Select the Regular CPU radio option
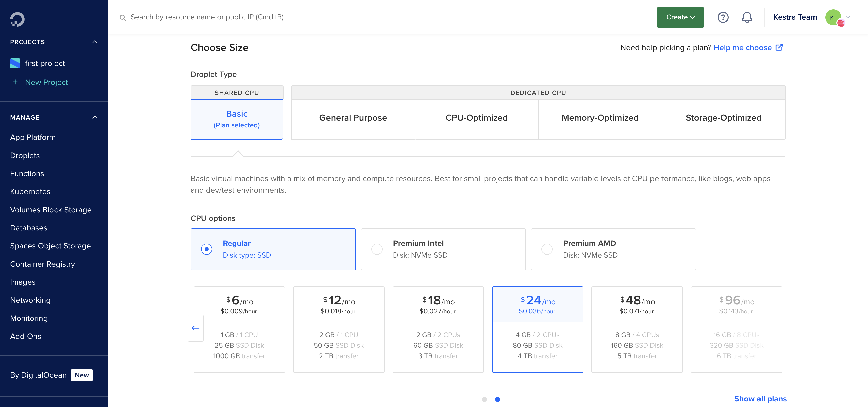The width and height of the screenshot is (868, 407). (206, 249)
